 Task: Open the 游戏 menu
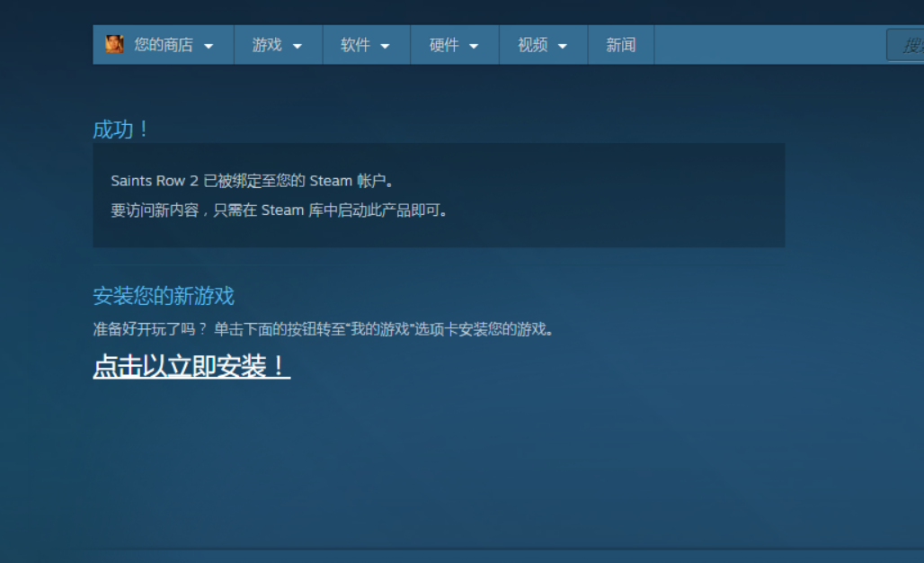[x=278, y=45]
